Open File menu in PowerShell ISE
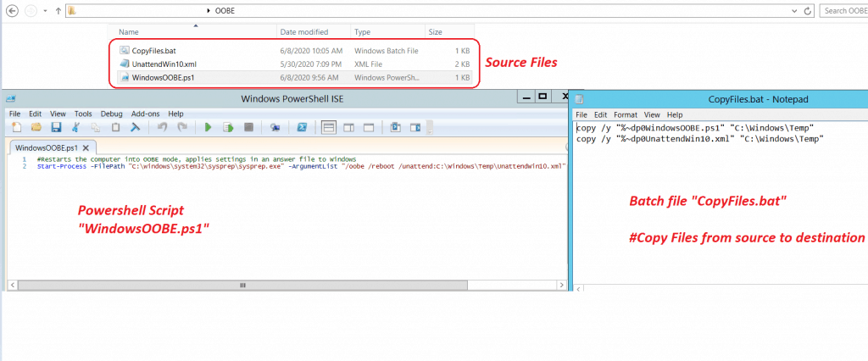Image resolution: width=868 pixels, height=361 pixels. tap(15, 114)
